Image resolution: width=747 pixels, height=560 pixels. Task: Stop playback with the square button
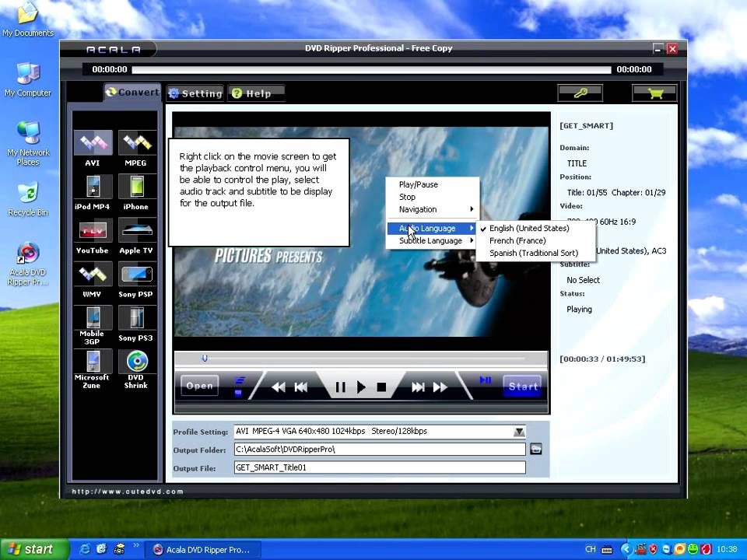point(381,387)
